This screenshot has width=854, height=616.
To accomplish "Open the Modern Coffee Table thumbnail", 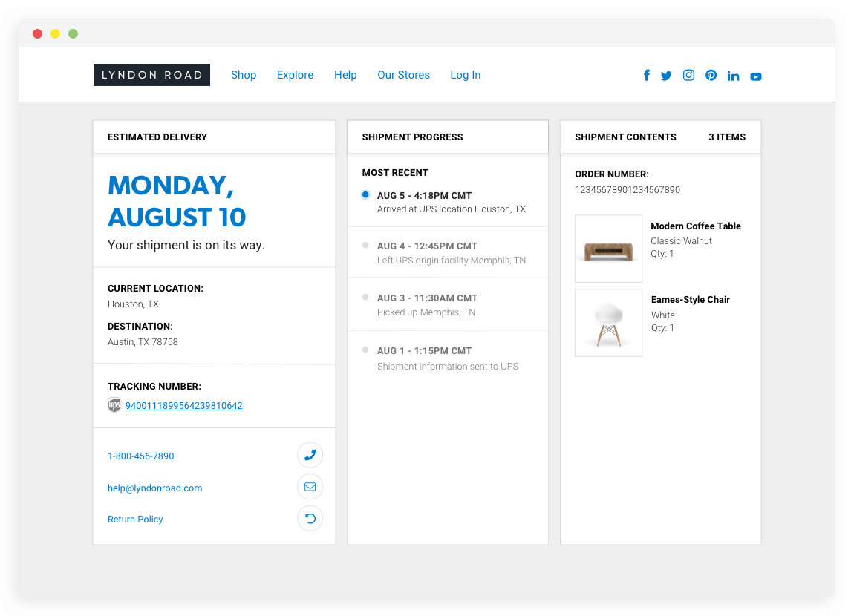I will point(608,249).
